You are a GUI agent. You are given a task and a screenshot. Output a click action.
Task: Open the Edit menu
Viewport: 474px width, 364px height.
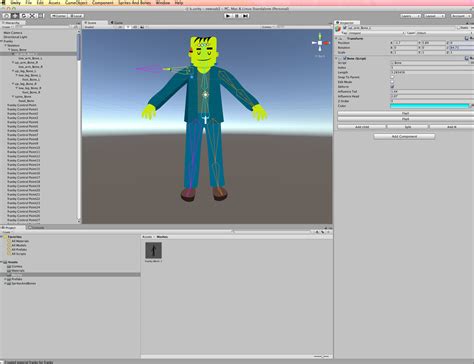coord(40,3)
